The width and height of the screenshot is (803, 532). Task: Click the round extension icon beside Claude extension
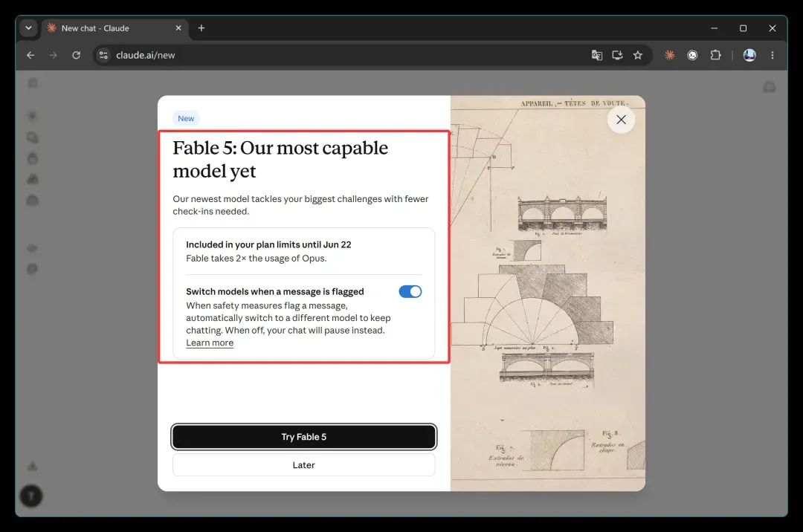click(x=692, y=55)
